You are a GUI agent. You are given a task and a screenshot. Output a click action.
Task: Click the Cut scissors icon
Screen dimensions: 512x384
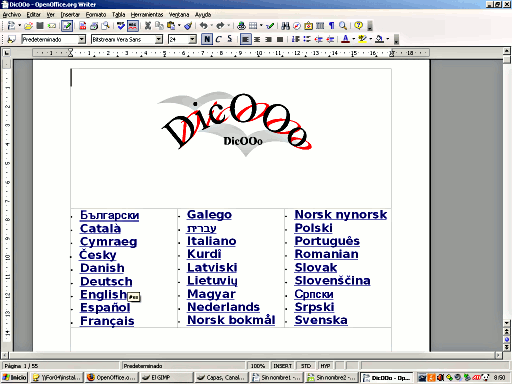tap(148, 26)
